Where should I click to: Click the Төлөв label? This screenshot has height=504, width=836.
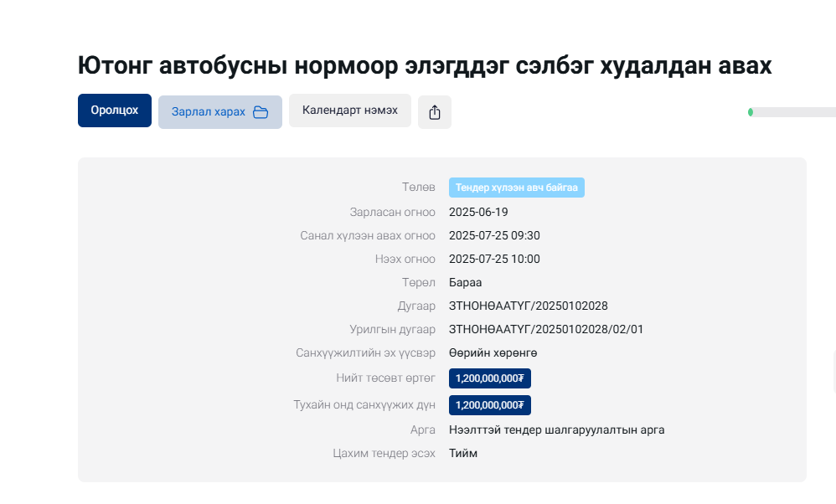click(419, 187)
